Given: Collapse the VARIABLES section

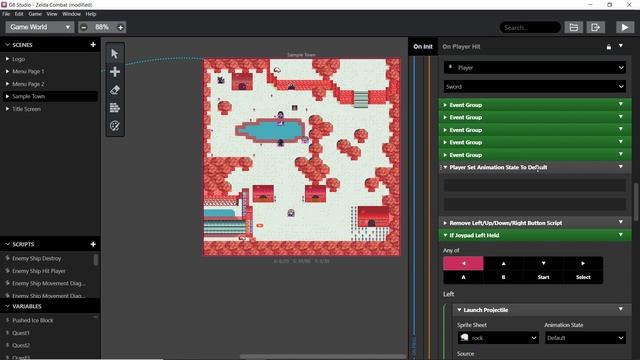Looking at the screenshot, I should tap(7, 306).
